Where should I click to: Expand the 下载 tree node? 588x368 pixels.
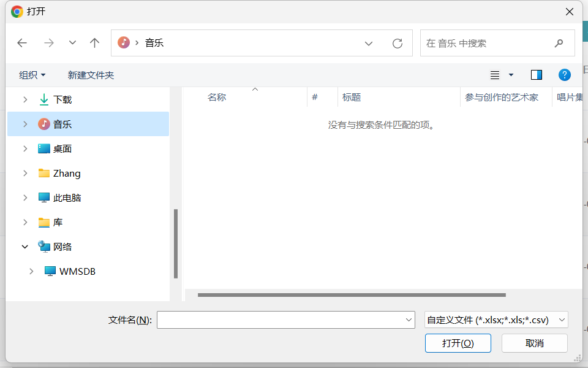pos(25,99)
